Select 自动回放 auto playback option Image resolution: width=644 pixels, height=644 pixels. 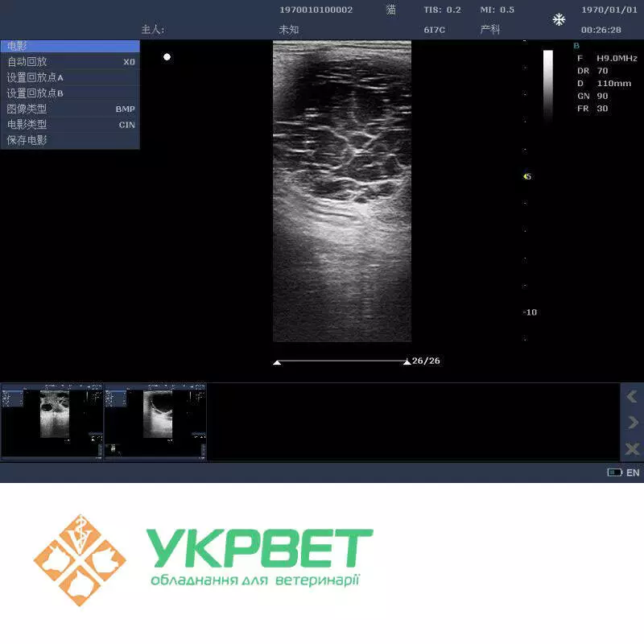point(70,62)
